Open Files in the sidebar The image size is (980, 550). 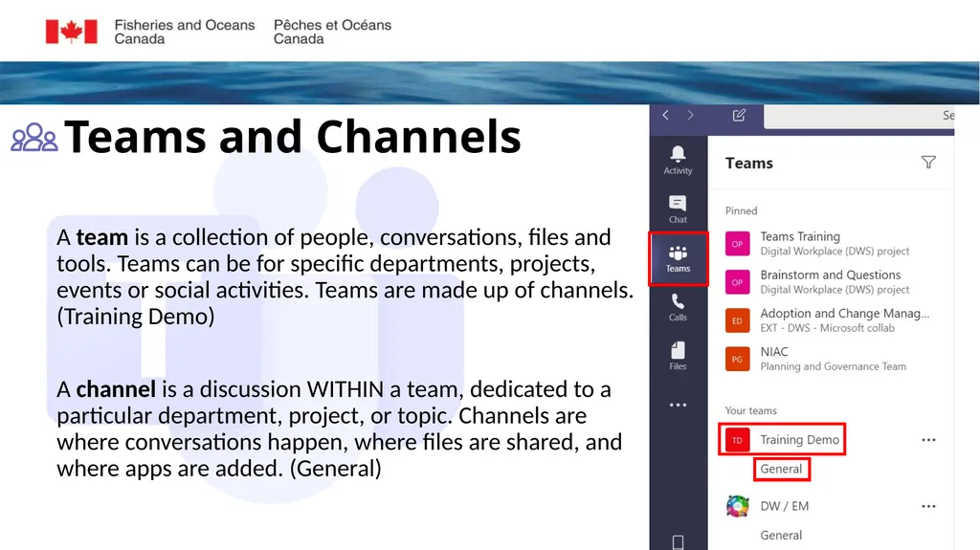point(678,356)
